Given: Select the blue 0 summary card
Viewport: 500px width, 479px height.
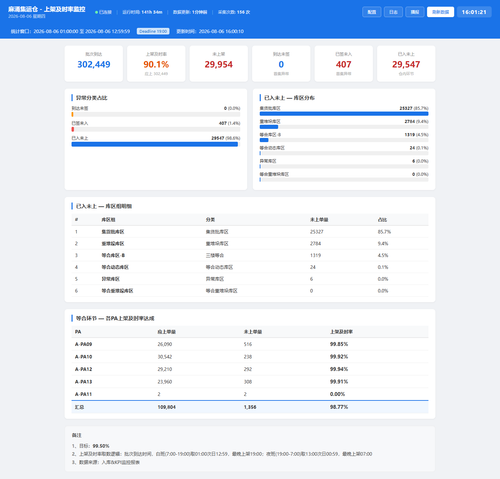Looking at the screenshot, I should (x=281, y=64).
